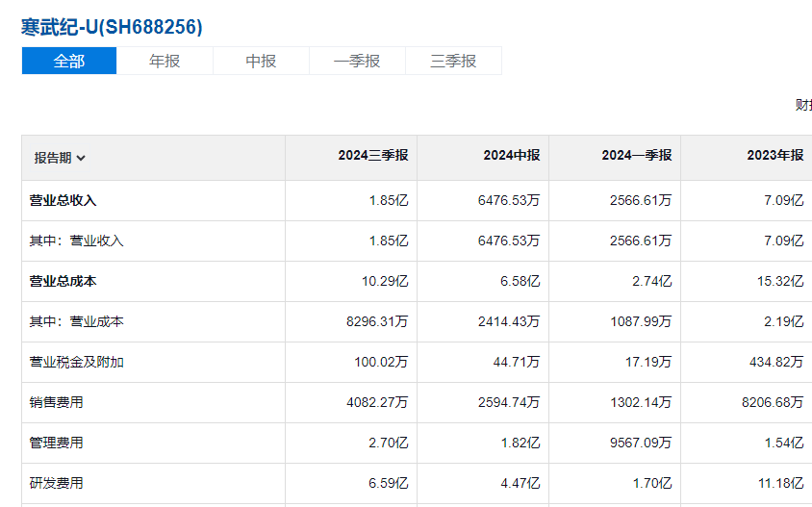
Task: Select the 中报 tab
Action: tap(261, 61)
